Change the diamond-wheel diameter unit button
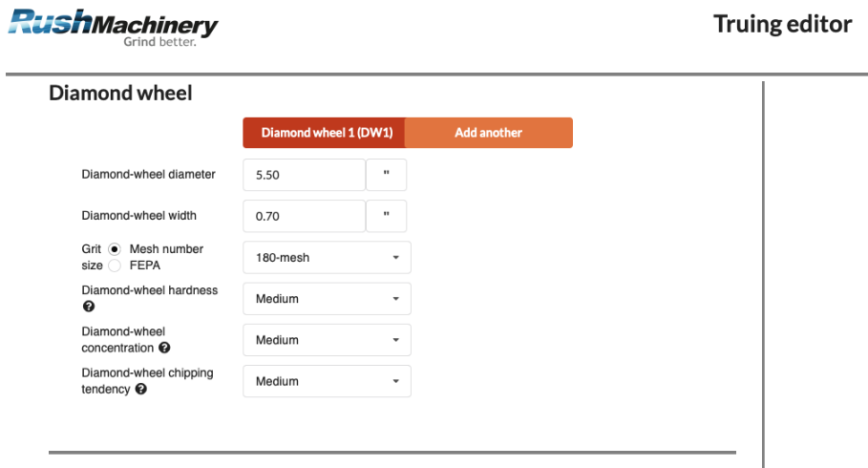Screen dimensions: 868x468 (x=387, y=175)
